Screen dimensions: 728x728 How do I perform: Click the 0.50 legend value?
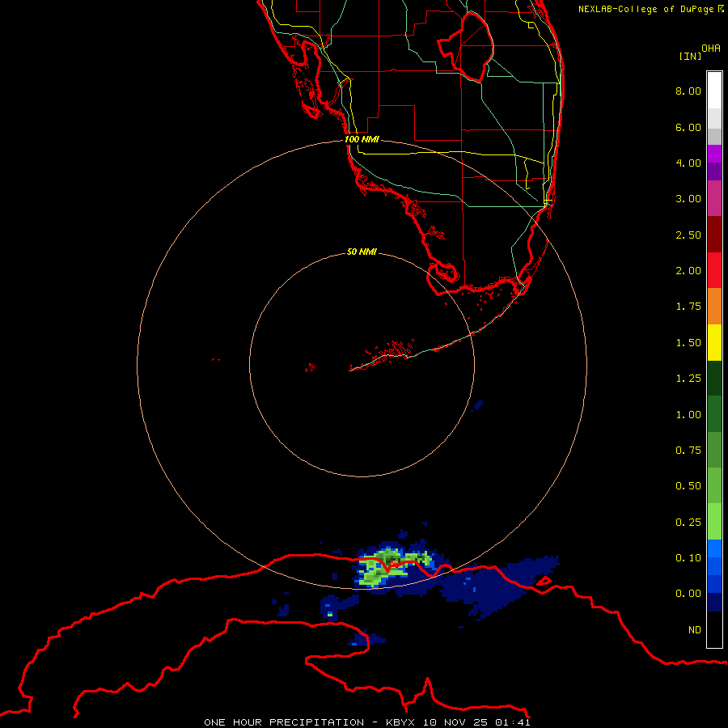click(688, 486)
